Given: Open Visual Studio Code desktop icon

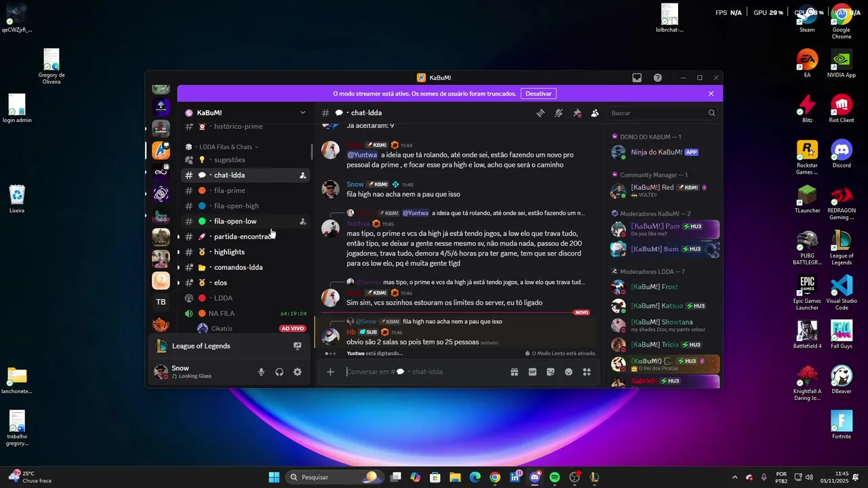Looking at the screenshot, I should (842, 292).
